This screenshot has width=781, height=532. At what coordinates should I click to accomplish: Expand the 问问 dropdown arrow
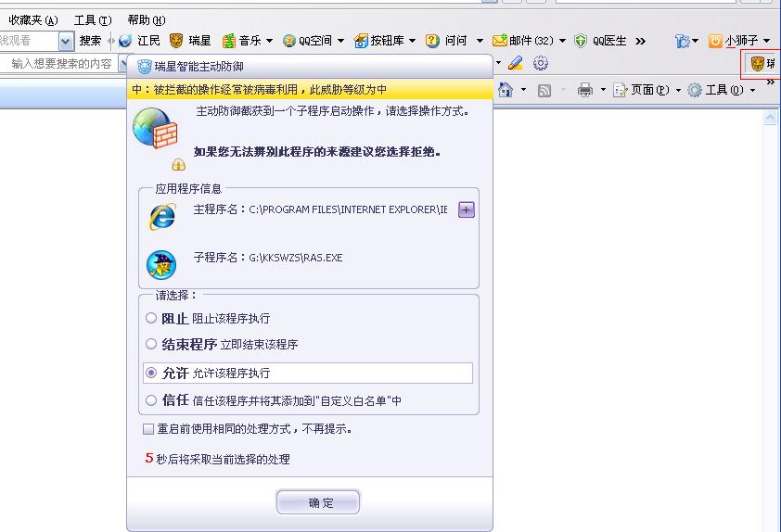click(480, 41)
